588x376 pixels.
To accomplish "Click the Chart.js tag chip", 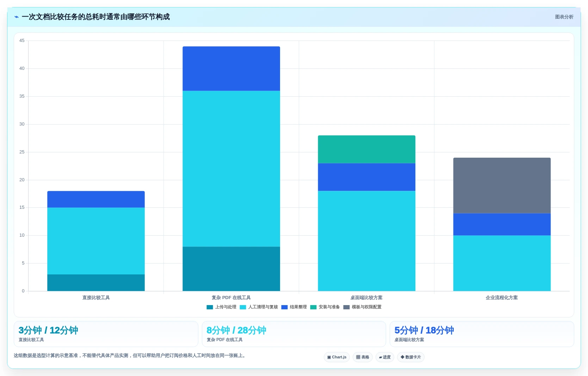I will [337, 357].
